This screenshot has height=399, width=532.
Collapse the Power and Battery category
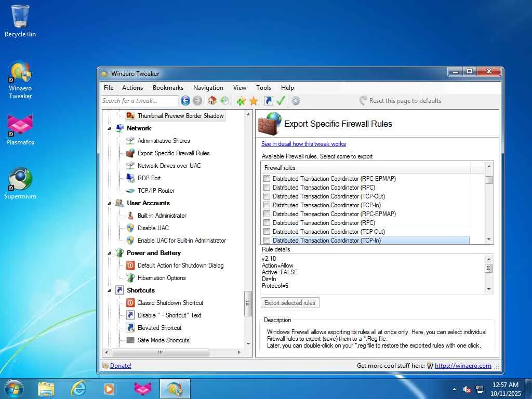point(109,253)
